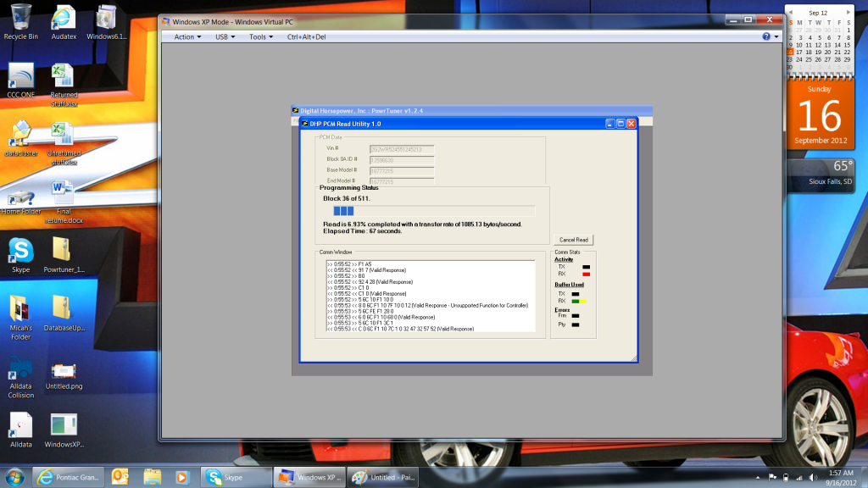Open Outlook from the taskbar
868x488 pixels.
pyautogui.click(x=120, y=477)
